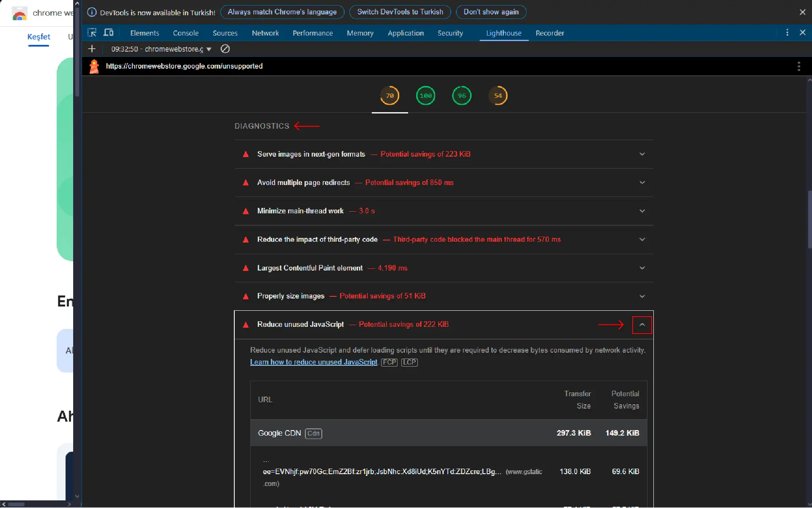Toggle the device toolbar icon
The width and height of the screenshot is (812, 508).
click(x=109, y=33)
